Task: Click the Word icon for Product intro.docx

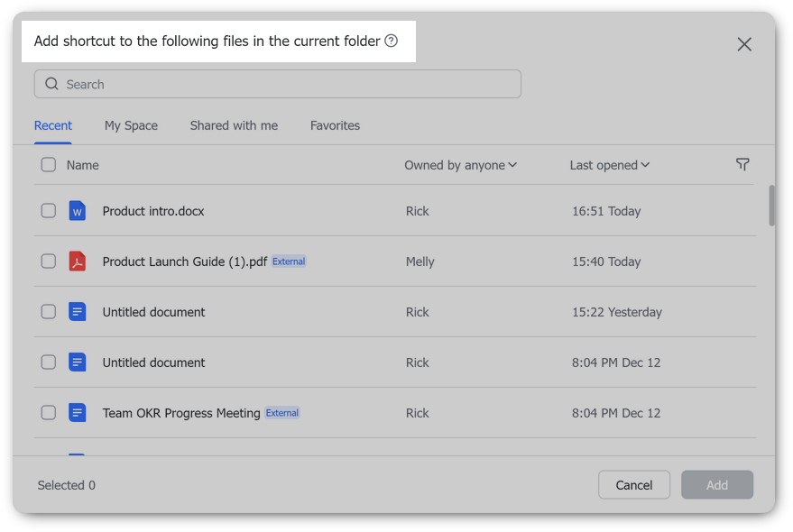Action: coord(78,211)
